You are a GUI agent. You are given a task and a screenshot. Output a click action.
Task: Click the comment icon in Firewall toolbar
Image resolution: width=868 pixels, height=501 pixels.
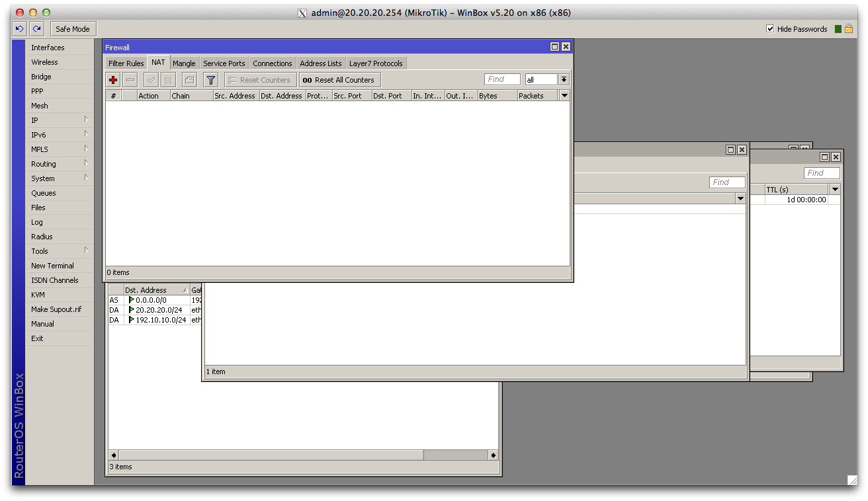point(189,80)
